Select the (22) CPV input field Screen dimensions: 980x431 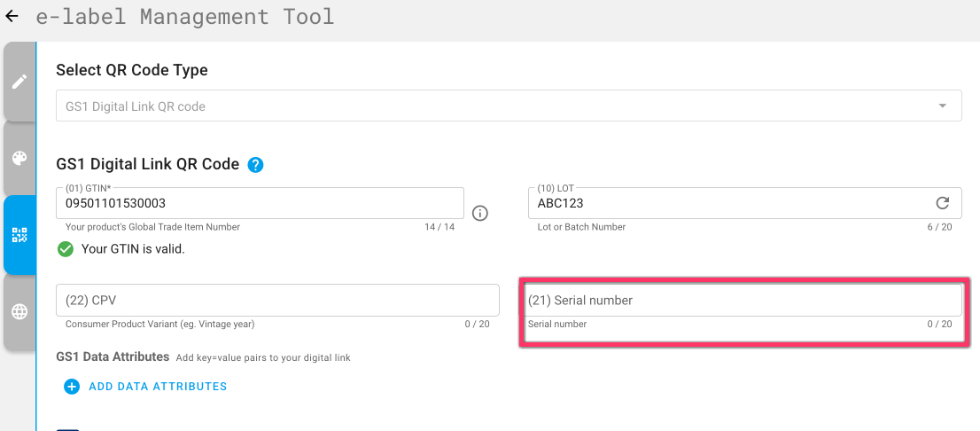click(x=277, y=301)
